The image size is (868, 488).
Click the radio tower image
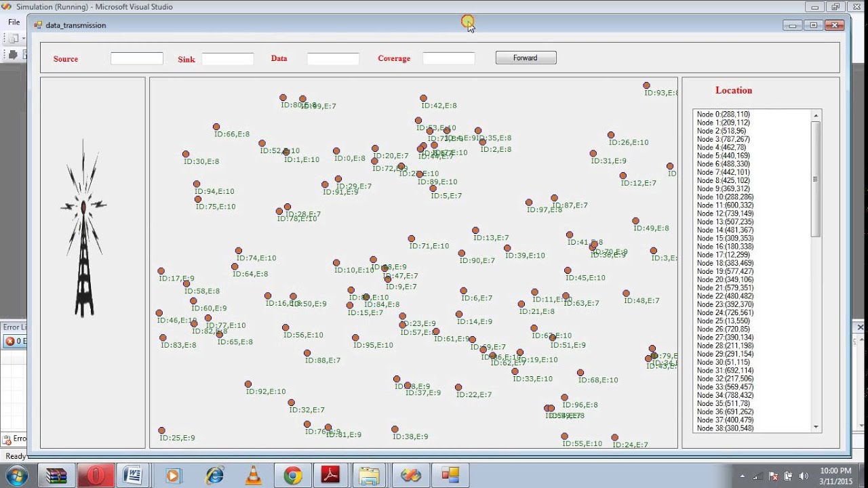[x=83, y=228]
